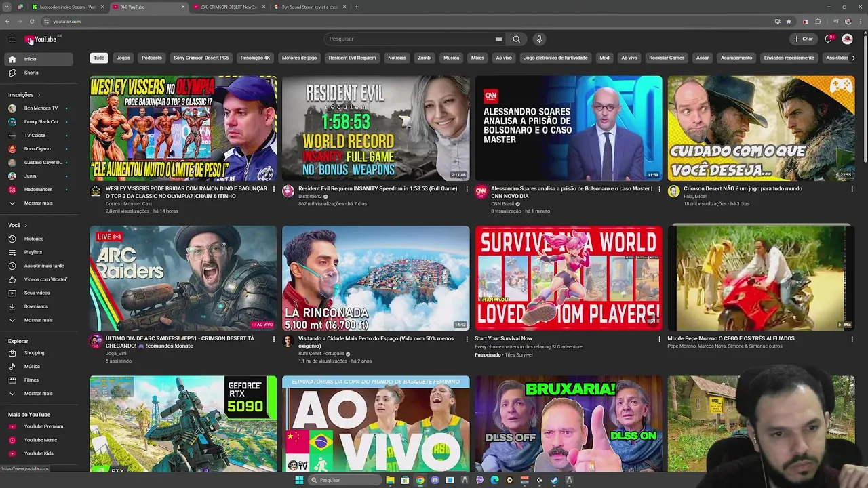This screenshot has width=868, height=488.
Task: Open browser extensions puzzle icon
Action: (x=818, y=22)
